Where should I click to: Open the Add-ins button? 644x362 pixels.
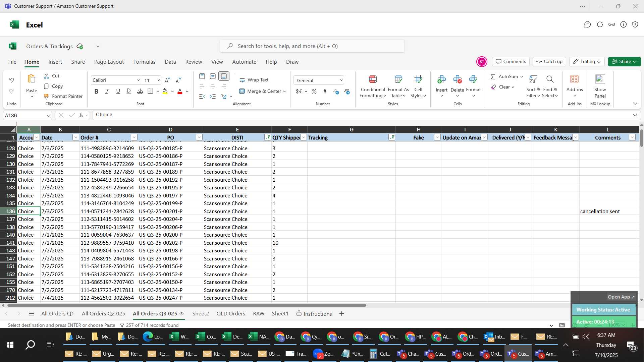574,87
